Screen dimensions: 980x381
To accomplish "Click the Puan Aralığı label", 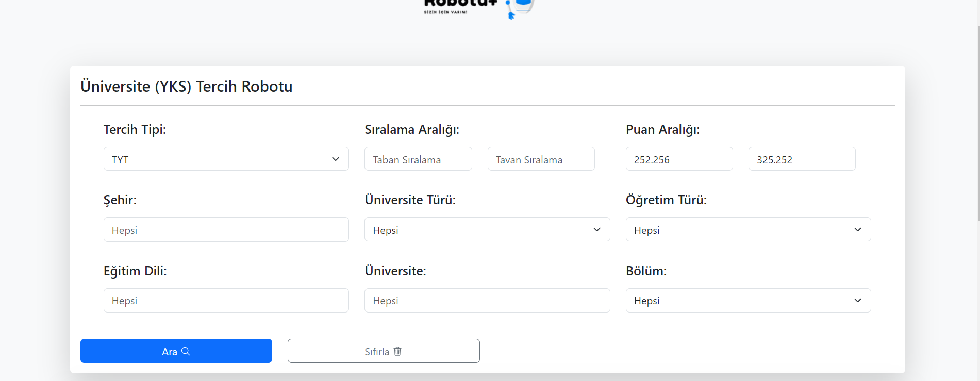I will [x=663, y=130].
